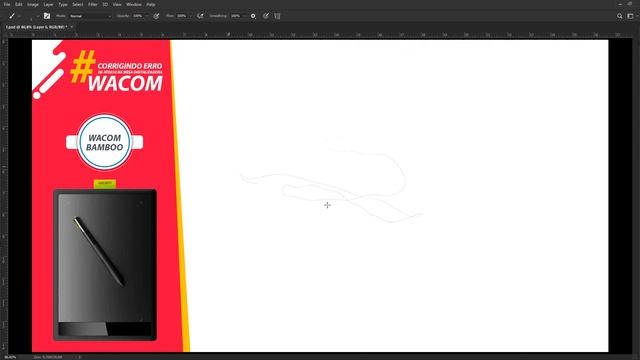Expand the Opacity slider arrow

pyautogui.click(x=147, y=16)
